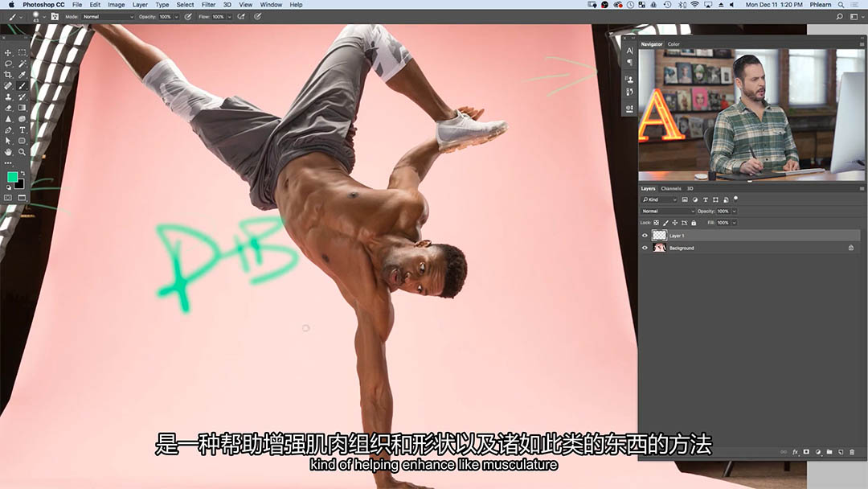Viewport: 868px width, 489px height.
Task: Toggle visibility of the Background layer
Action: tap(645, 248)
